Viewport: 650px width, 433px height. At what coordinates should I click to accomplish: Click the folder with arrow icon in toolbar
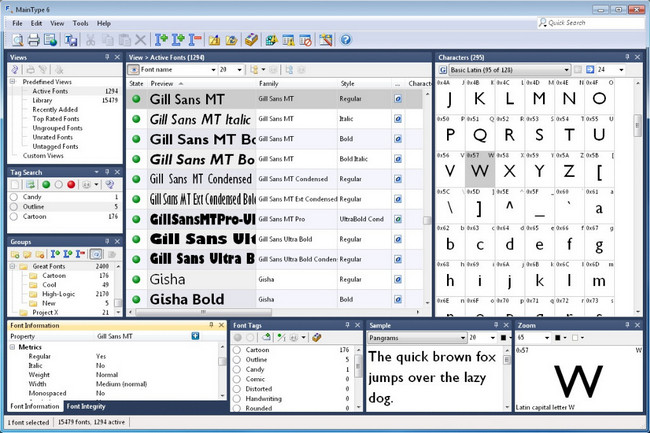tap(232, 40)
